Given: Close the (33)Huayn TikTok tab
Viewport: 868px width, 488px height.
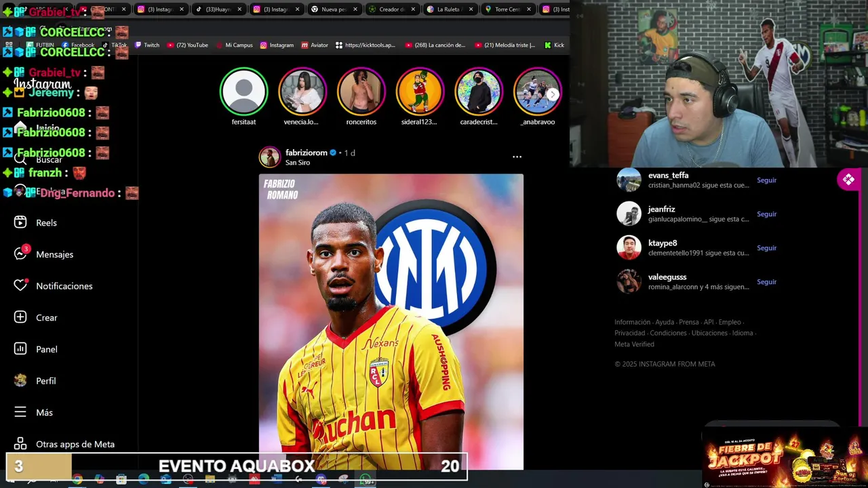Looking at the screenshot, I should click(x=239, y=9).
